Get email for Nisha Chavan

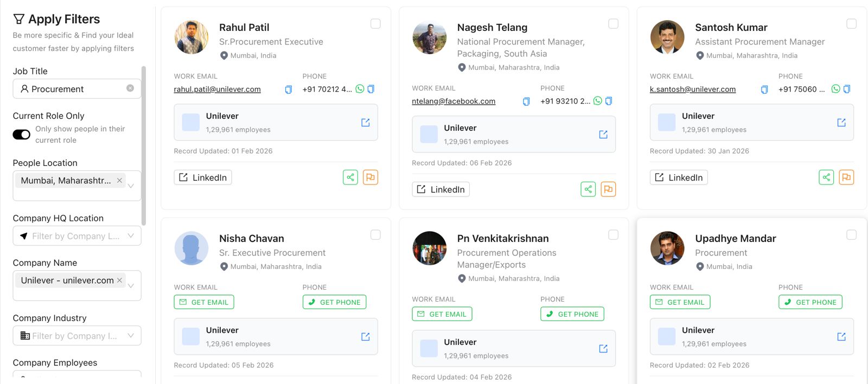coord(204,302)
